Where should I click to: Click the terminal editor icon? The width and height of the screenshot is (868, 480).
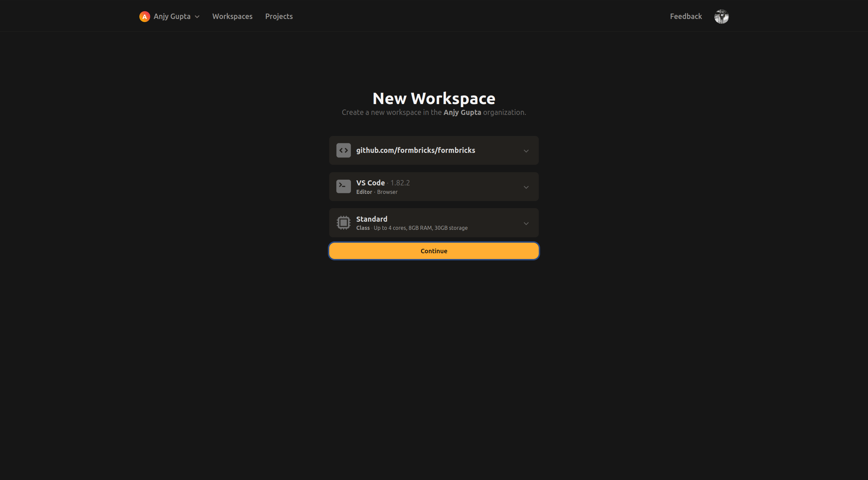343,186
